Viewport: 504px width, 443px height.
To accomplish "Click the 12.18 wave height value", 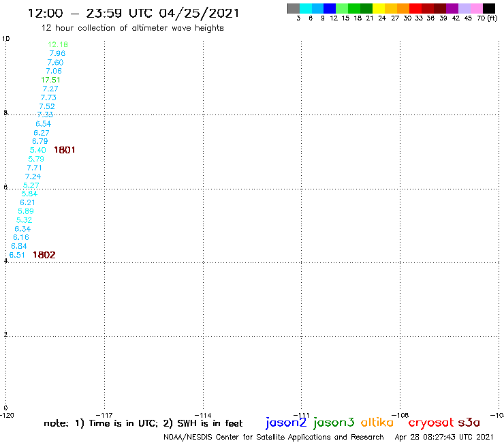I will click(58, 44).
